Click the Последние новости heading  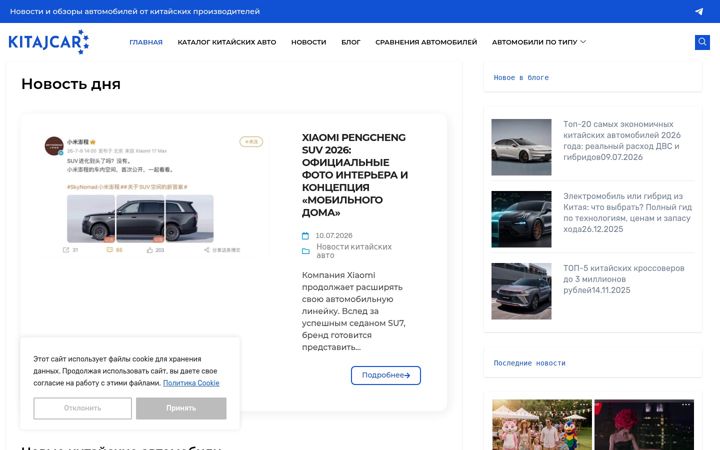(529, 363)
